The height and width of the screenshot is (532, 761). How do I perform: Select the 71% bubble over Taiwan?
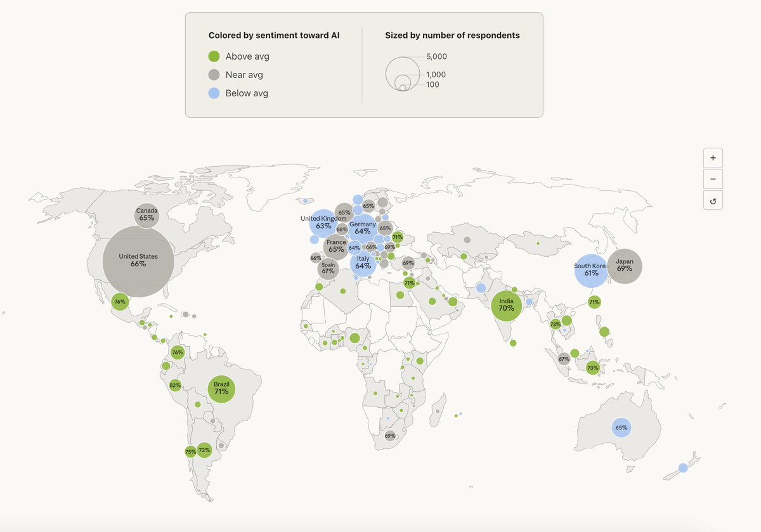point(594,302)
